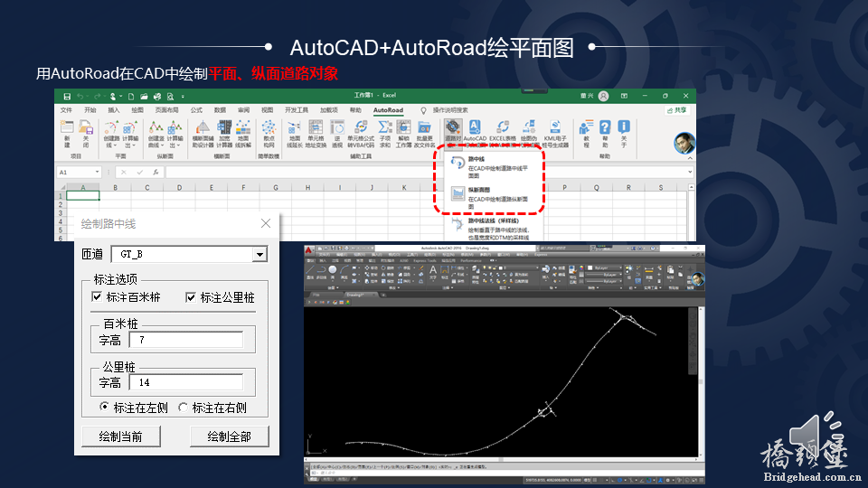The width and height of the screenshot is (868, 488).
Task: Click the 共享 (Share) button in Excel
Action: (677, 110)
